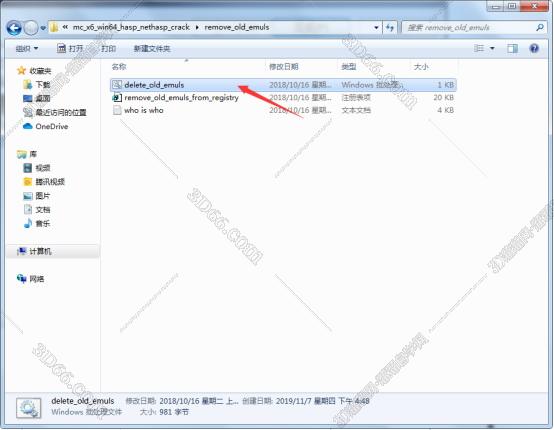Expand the view options dropdown arrow
Screen dimensions: 554x430
click(492, 48)
